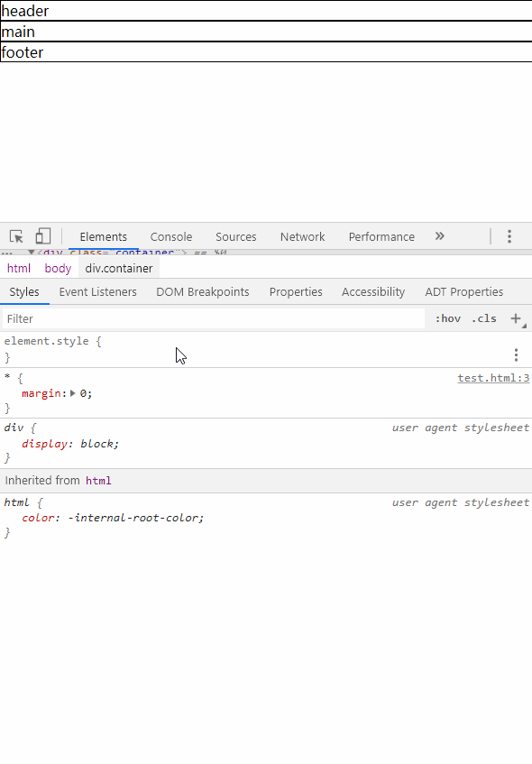The height and width of the screenshot is (764, 532).
Task: Click the html link after Inherited from
Action: (x=98, y=481)
